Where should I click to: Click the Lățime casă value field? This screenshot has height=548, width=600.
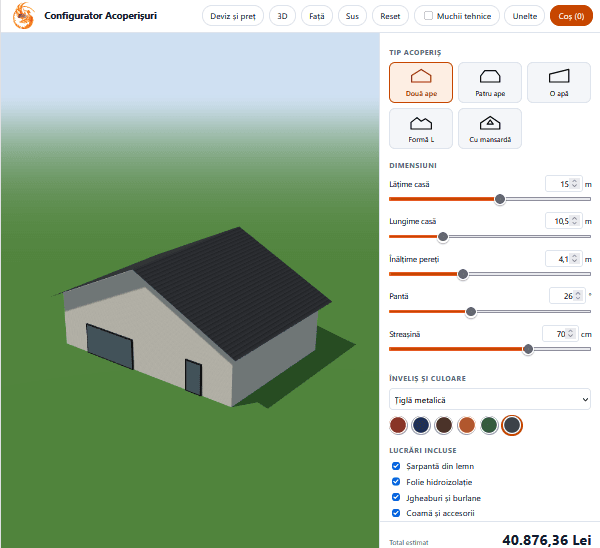coord(563,184)
